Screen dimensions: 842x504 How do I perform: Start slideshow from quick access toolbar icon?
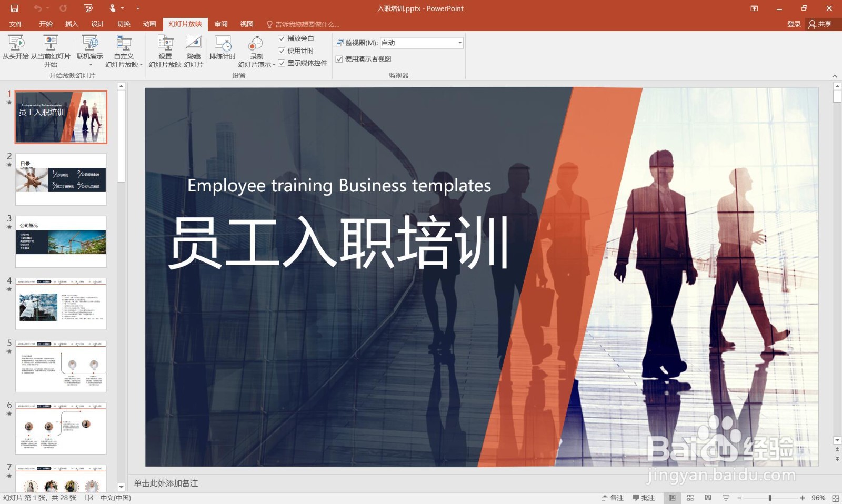click(88, 8)
